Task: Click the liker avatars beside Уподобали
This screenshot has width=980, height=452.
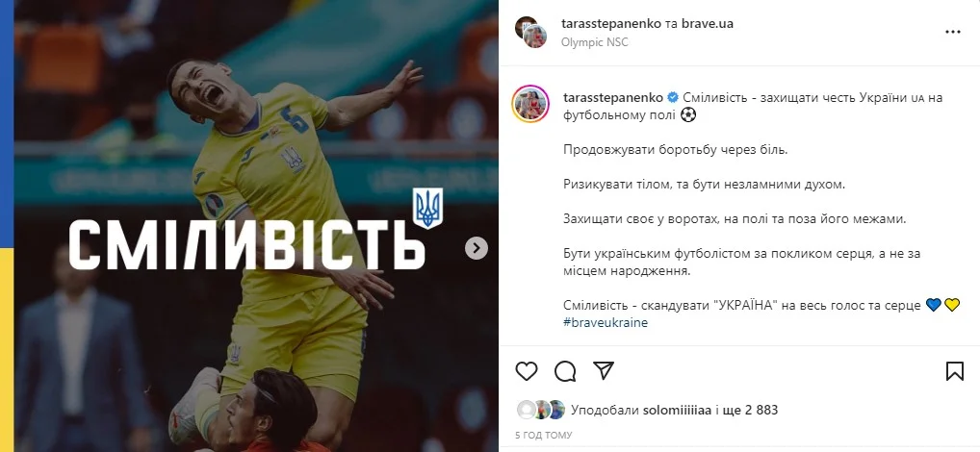Action: click(541, 410)
